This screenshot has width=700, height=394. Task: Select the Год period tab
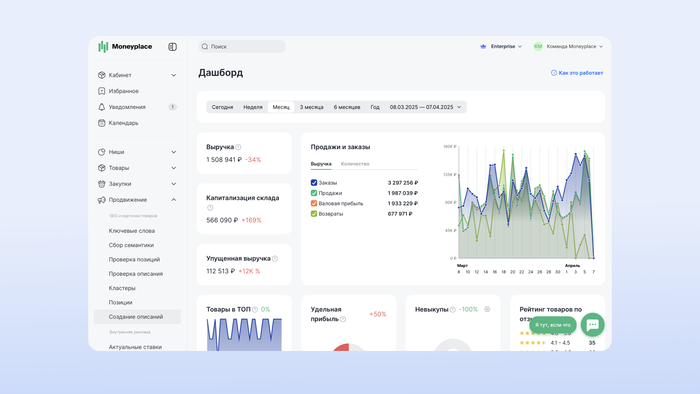(x=375, y=107)
